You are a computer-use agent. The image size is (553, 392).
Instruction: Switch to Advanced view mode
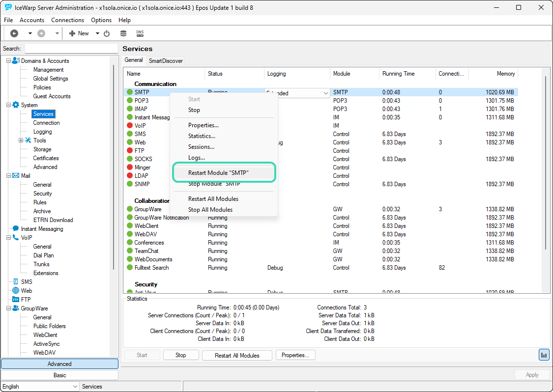(x=59, y=364)
